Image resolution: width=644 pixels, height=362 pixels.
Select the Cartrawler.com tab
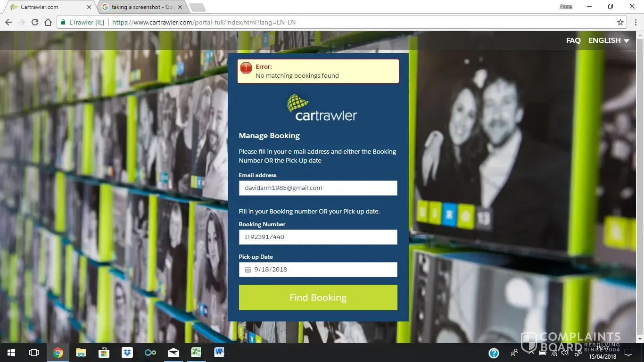point(47,7)
